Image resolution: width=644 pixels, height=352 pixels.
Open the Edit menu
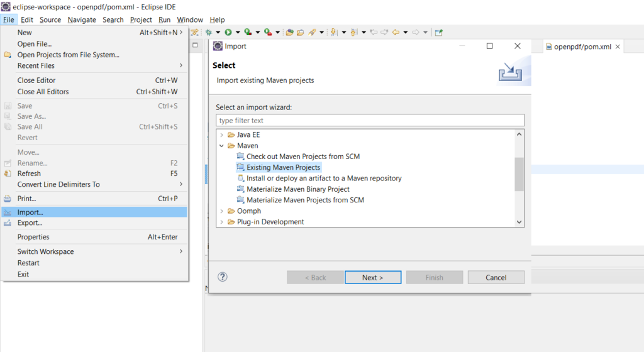[x=26, y=19]
